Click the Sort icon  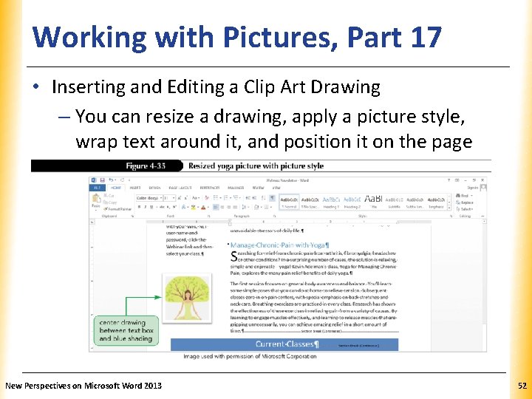[x=263, y=198]
